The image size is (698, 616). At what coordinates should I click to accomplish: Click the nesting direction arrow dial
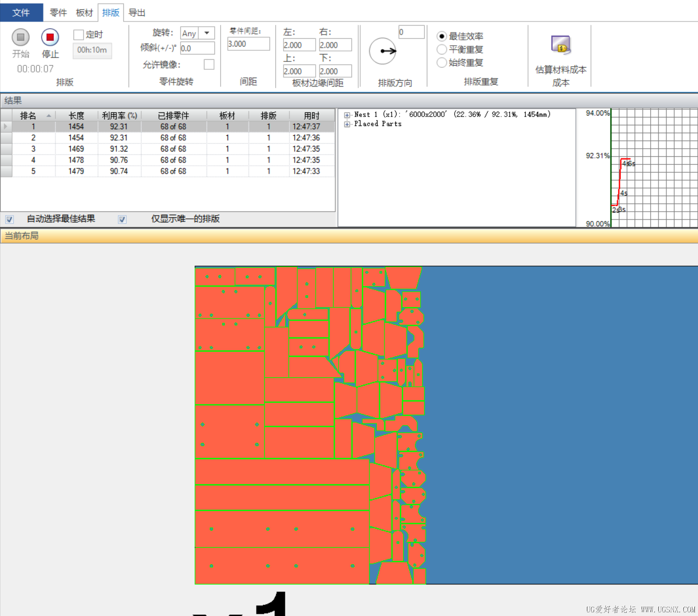[383, 51]
